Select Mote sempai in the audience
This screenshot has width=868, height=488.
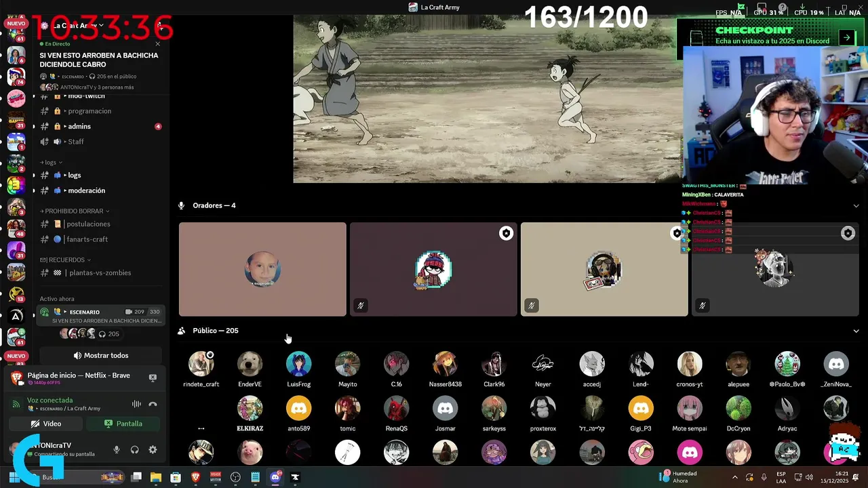[x=690, y=414]
